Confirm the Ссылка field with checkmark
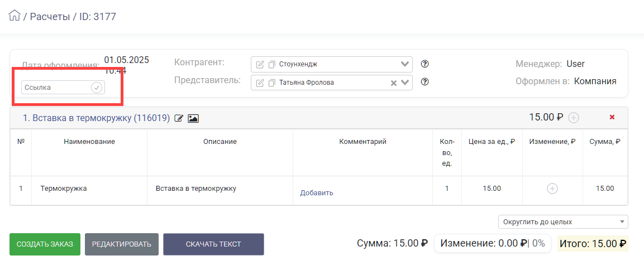This screenshot has width=644, height=270. point(97,88)
